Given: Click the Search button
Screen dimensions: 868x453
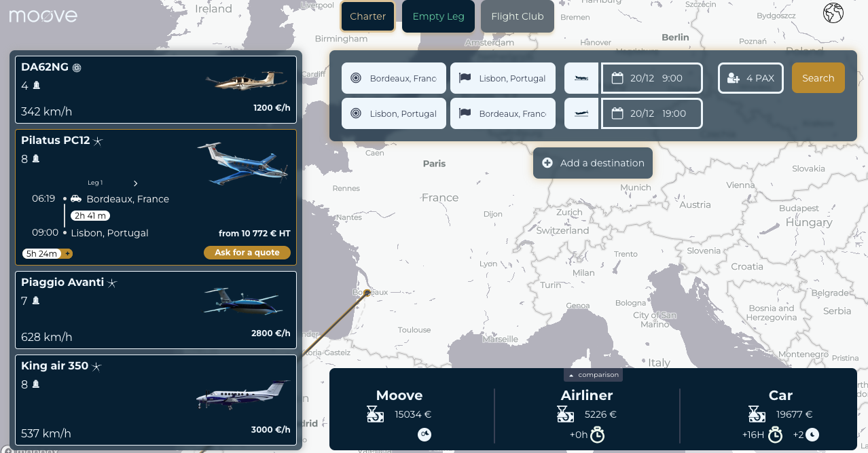Looking at the screenshot, I should click(818, 78).
